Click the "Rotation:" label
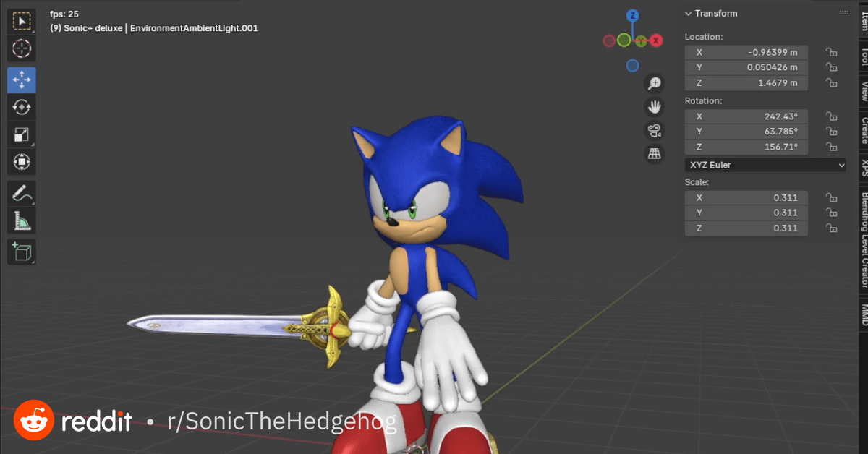The height and width of the screenshot is (454, 868). point(704,101)
